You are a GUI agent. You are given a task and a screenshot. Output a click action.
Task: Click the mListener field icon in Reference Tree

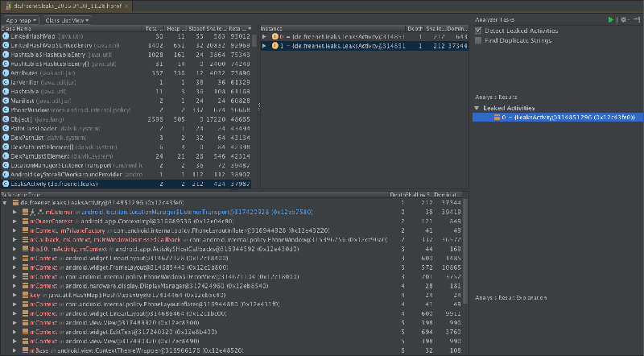click(x=26, y=212)
